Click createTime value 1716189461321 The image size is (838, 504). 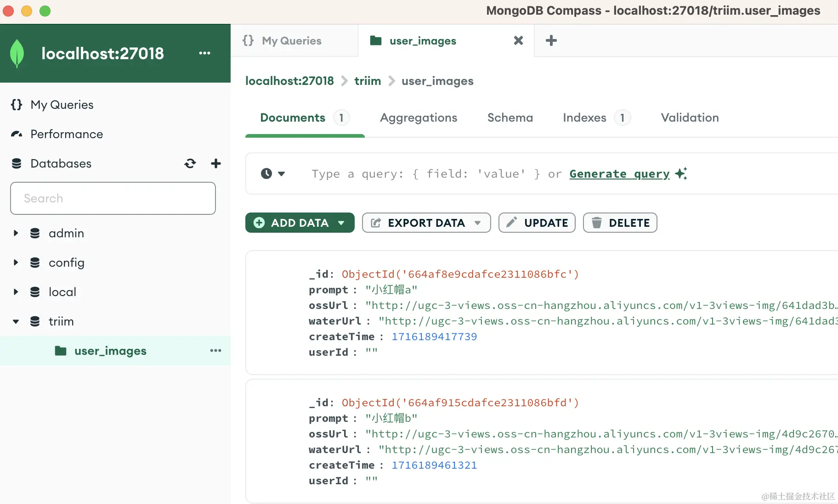pos(434,465)
